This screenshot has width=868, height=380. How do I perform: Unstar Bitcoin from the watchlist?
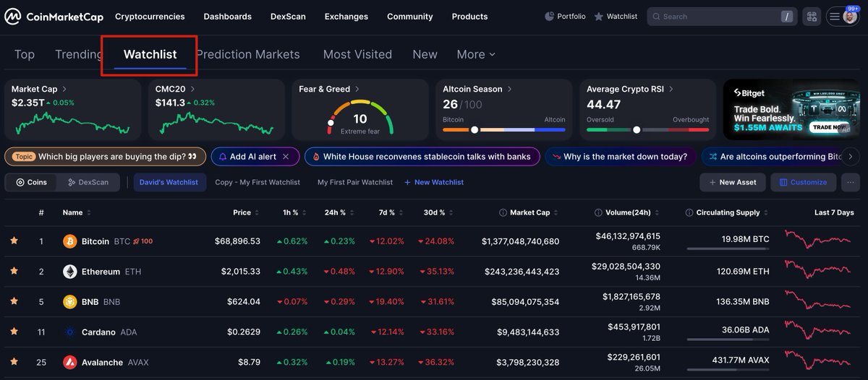pyautogui.click(x=14, y=241)
